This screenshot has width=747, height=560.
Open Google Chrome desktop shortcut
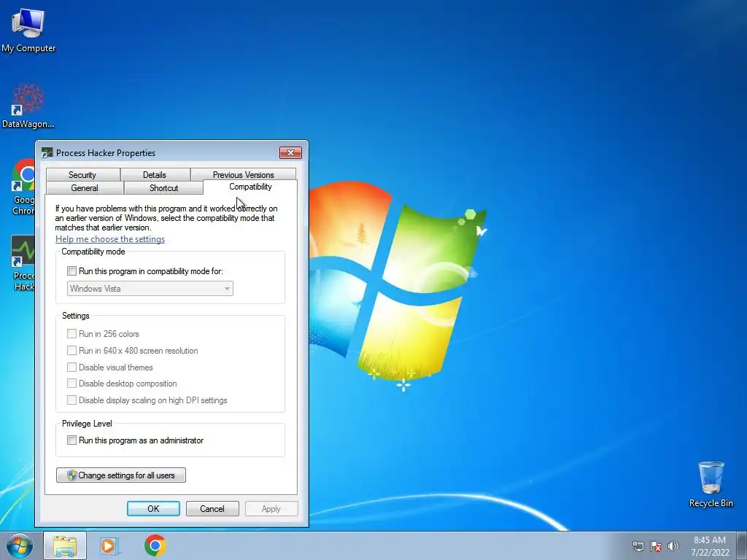pyautogui.click(x=23, y=187)
